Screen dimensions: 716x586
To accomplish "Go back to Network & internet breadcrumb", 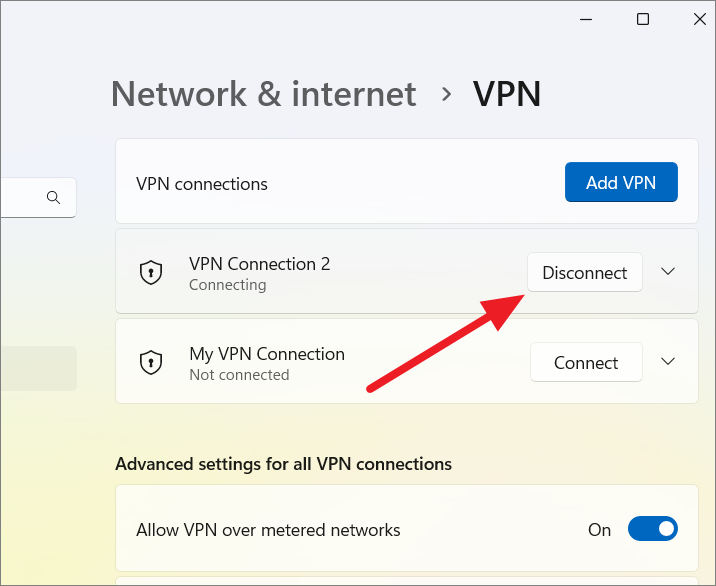I will pyautogui.click(x=263, y=94).
